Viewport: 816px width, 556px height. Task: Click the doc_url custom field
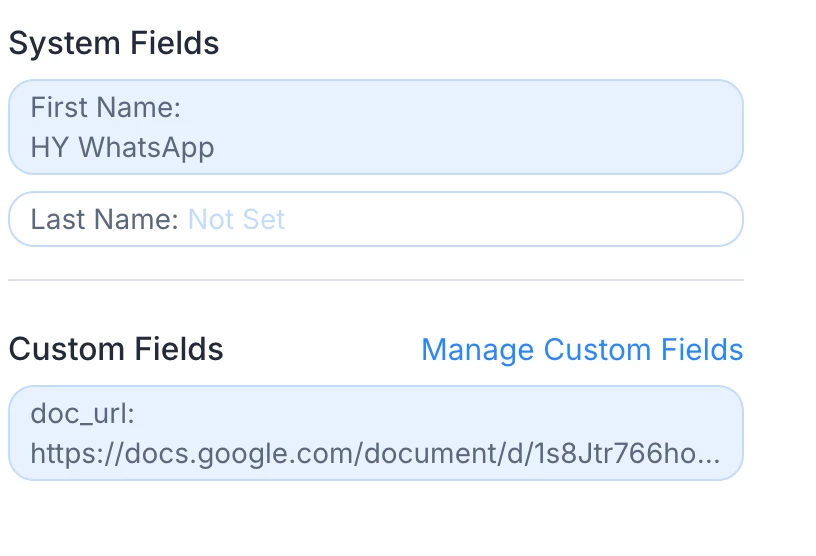375,433
